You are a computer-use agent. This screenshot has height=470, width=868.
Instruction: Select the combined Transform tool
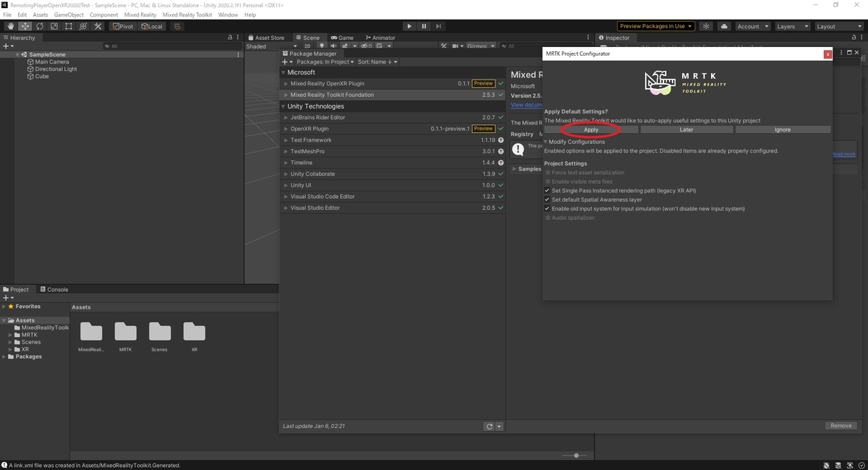82,26
